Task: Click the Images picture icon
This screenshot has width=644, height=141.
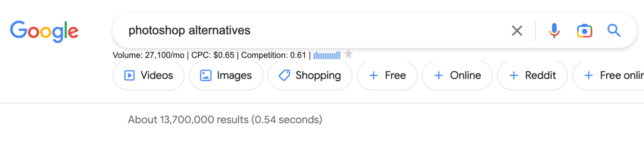Action: point(206,76)
